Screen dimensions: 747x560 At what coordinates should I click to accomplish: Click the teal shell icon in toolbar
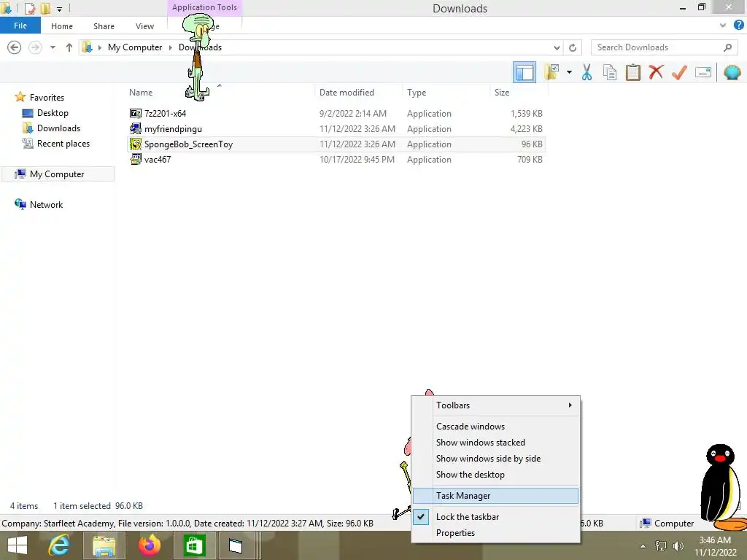pyautogui.click(x=732, y=72)
